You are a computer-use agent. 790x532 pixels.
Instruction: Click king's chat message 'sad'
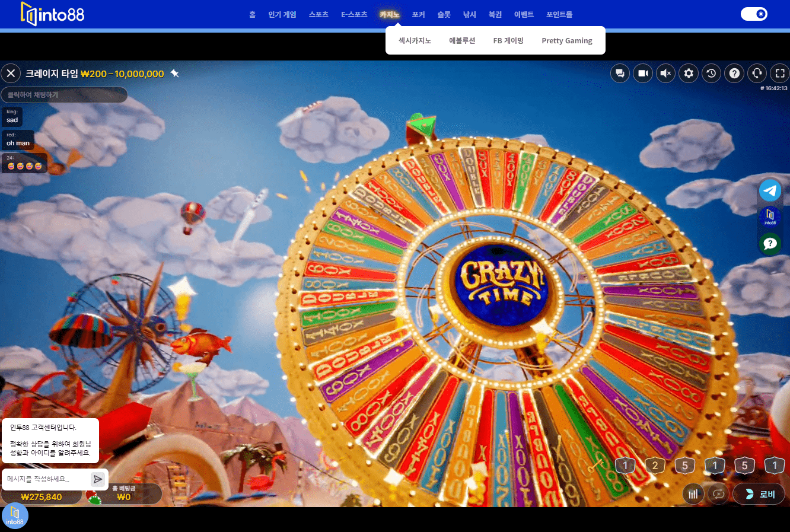[12, 116]
